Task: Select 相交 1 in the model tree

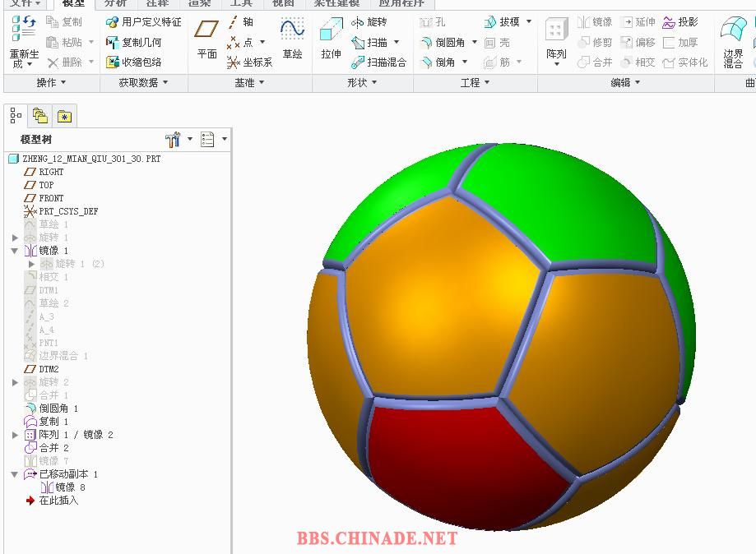Action: click(x=46, y=277)
